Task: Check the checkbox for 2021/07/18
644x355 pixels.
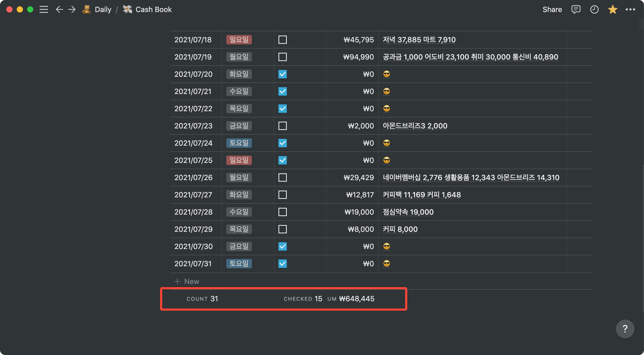Action: [282, 40]
